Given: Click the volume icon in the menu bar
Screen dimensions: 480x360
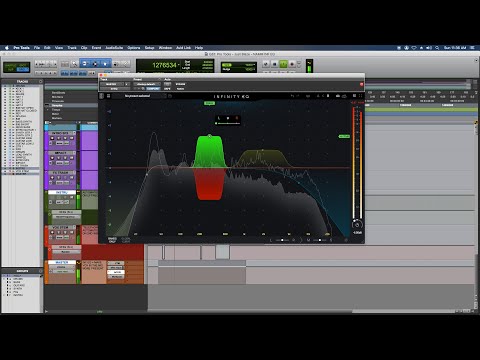Looking at the screenshot, I should [x=429, y=48].
